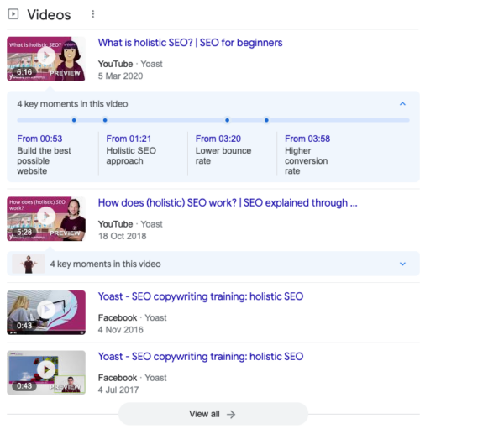The image size is (504, 429).
Task: Click the last dot on the key moments timeline
Action: [x=266, y=120]
